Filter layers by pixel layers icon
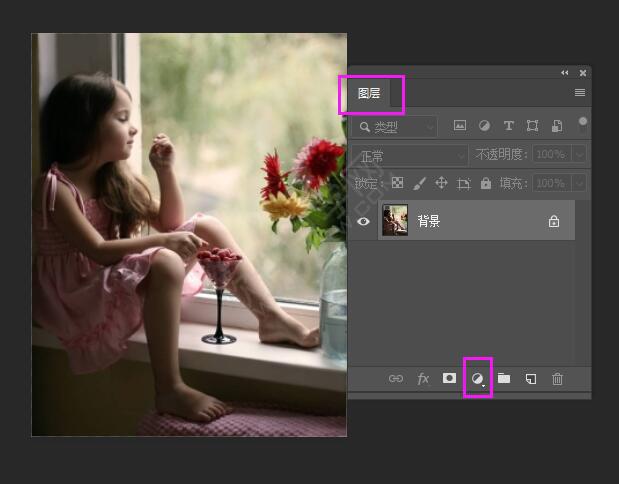The image size is (619, 484). [x=460, y=126]
